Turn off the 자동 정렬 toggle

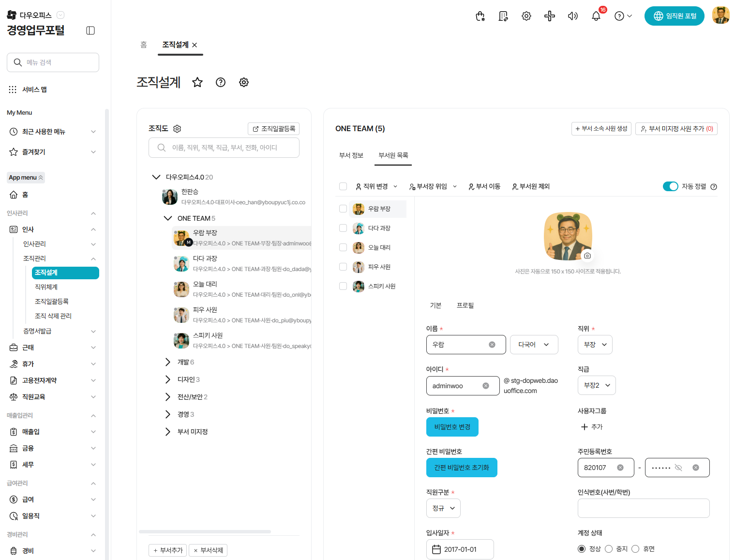pos(670,186)
